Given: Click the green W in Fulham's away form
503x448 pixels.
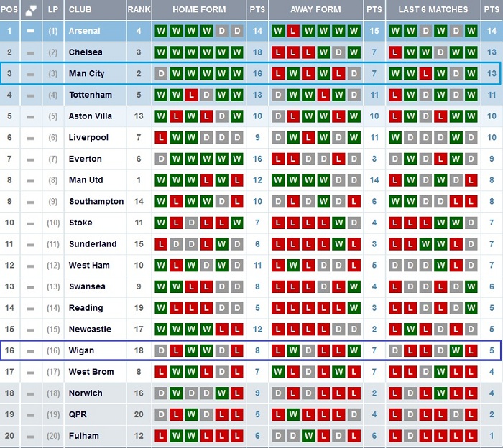Looking at the screenshot, I should pyautogui.click(x=308, y=436).
